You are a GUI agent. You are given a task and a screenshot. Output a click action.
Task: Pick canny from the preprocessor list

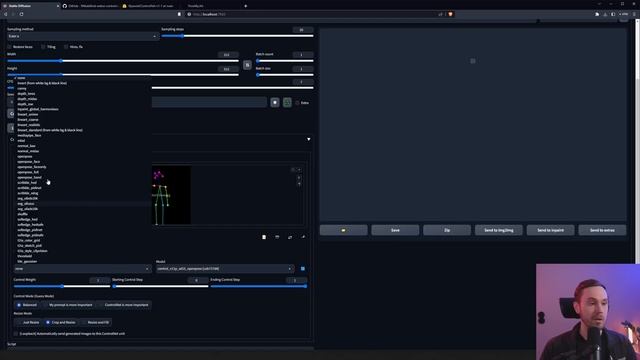pyautogui.click(x=22, y=88)
